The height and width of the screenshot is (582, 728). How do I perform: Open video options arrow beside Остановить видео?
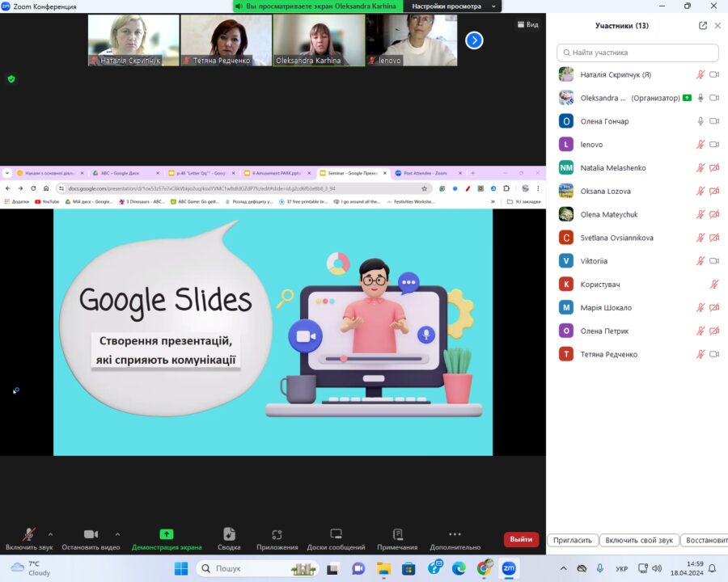point(118,534)
